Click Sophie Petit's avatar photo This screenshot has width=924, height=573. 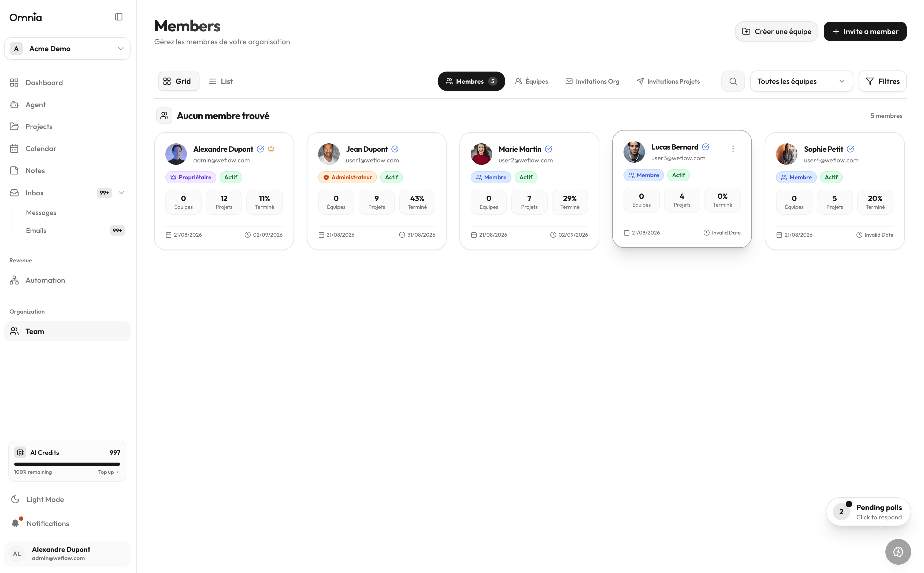[x=787, y=154]
